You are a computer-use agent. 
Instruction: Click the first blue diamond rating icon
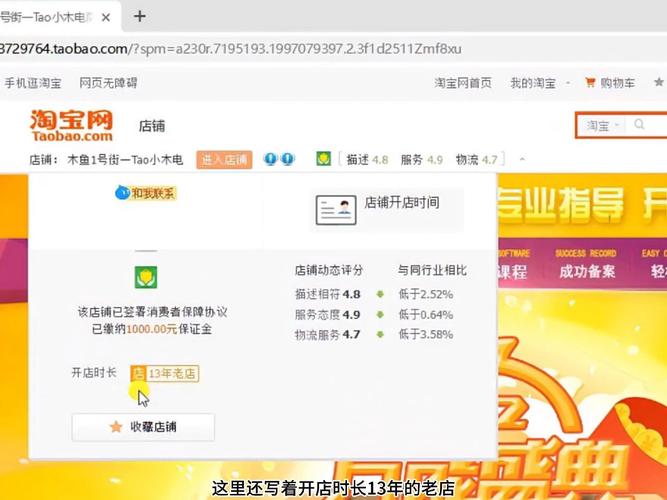(x=270, y=159)
